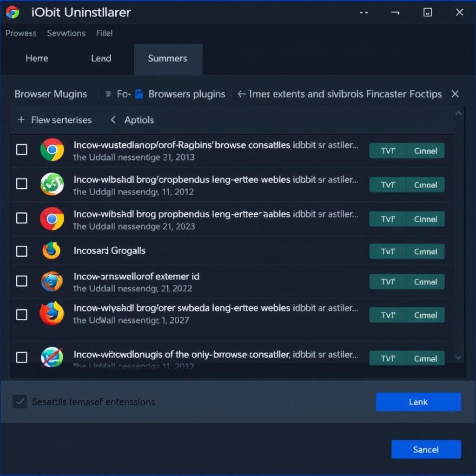
Task: Click the Chrome icon in the 21, 2013 row
Action: (x=52, y=150)
